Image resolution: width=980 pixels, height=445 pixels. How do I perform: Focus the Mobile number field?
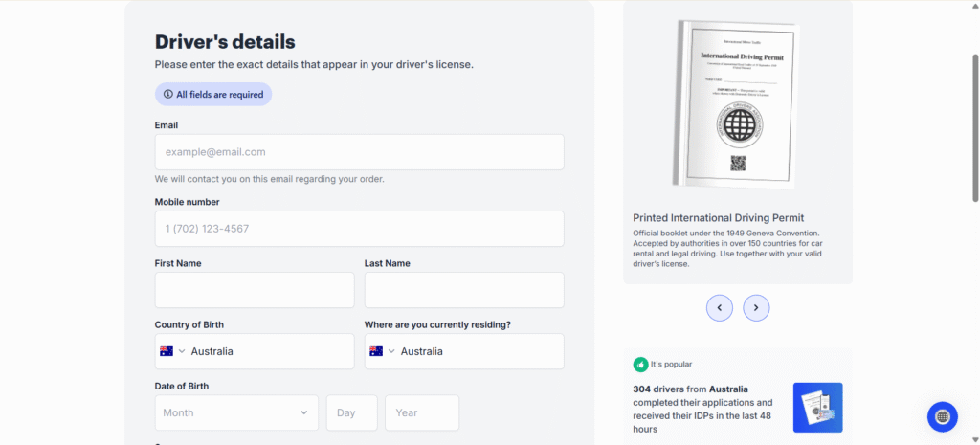(x=359, y=229)
